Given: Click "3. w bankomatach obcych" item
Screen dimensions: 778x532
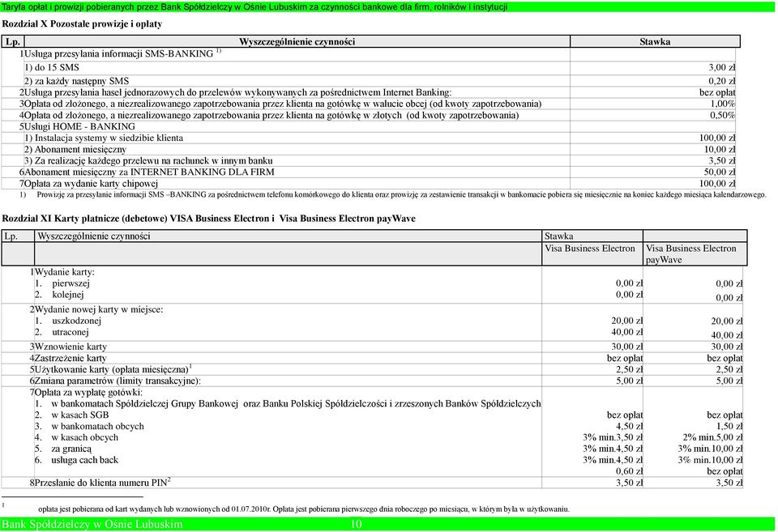Looking at the screenshot, I should click(89, 427).
